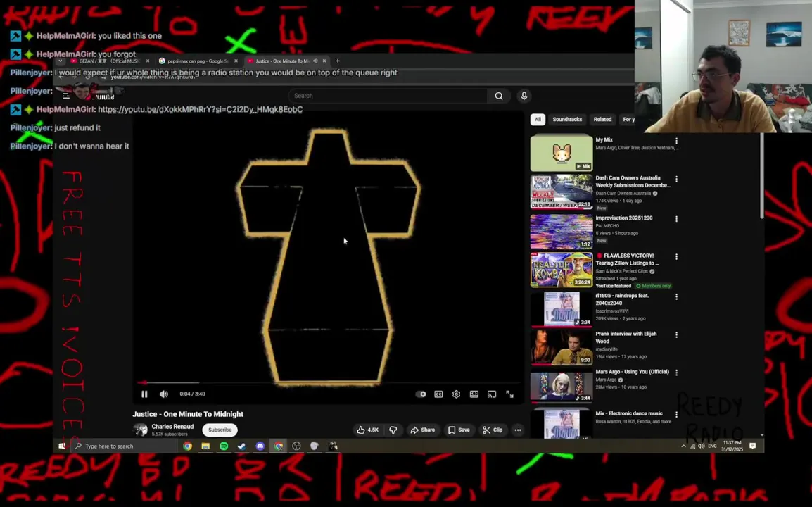The image size is (812, 507).
Task: Mute the video volume icon
Action: pyautogui.click(x=164, y=394)
